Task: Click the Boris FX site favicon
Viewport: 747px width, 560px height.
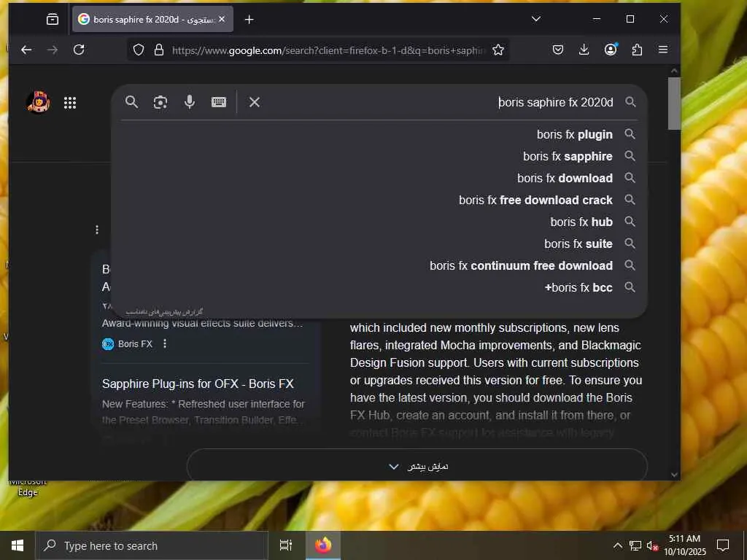Action: 108,344
